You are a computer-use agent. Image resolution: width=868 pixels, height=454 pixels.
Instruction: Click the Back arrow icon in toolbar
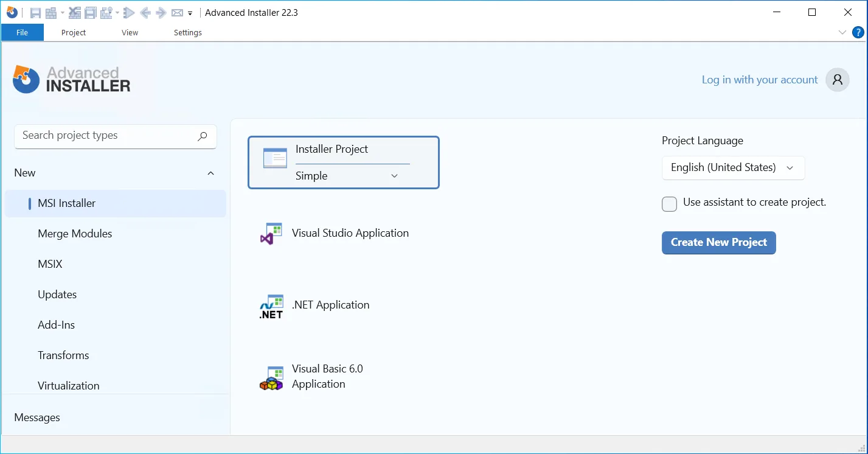145,13
